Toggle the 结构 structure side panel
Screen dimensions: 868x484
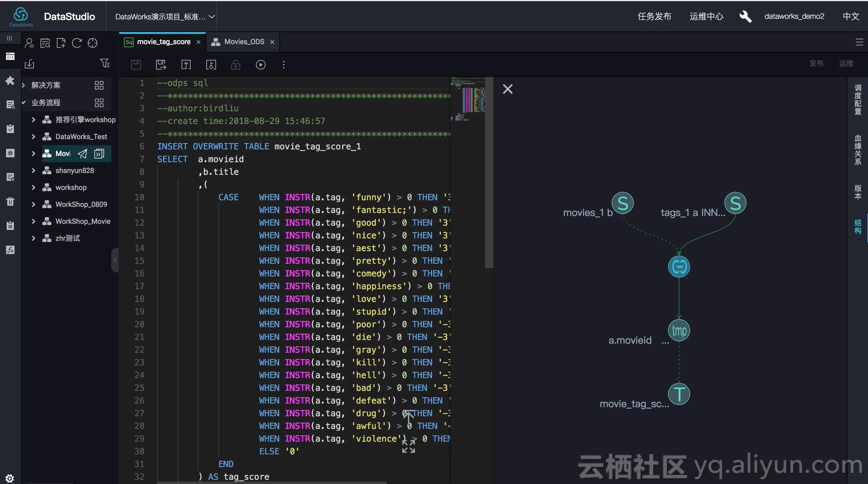click(x=857, y=227)
